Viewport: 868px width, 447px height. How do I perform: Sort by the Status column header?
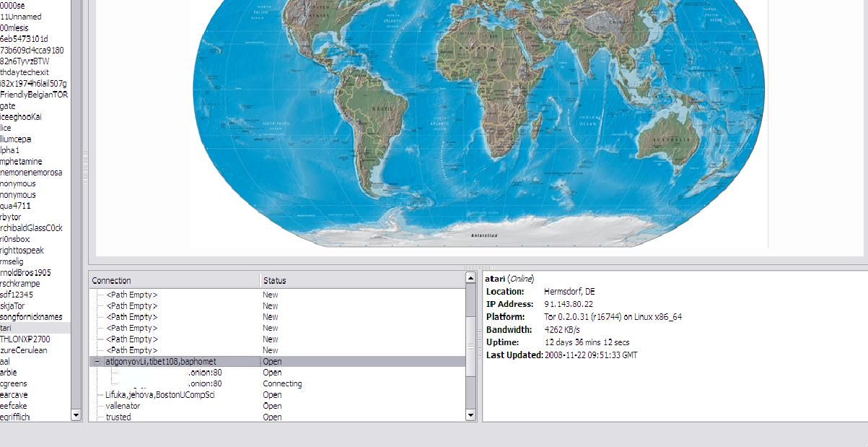pos(361,280)
